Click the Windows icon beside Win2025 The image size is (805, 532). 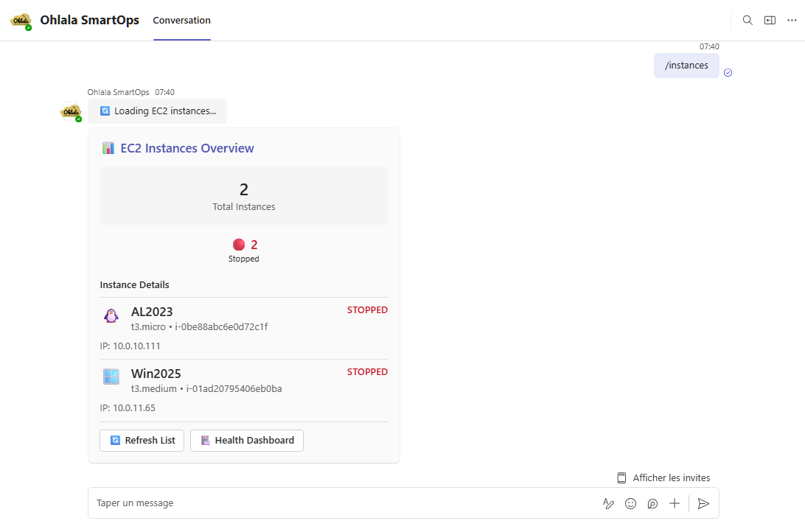click(111, 376)
